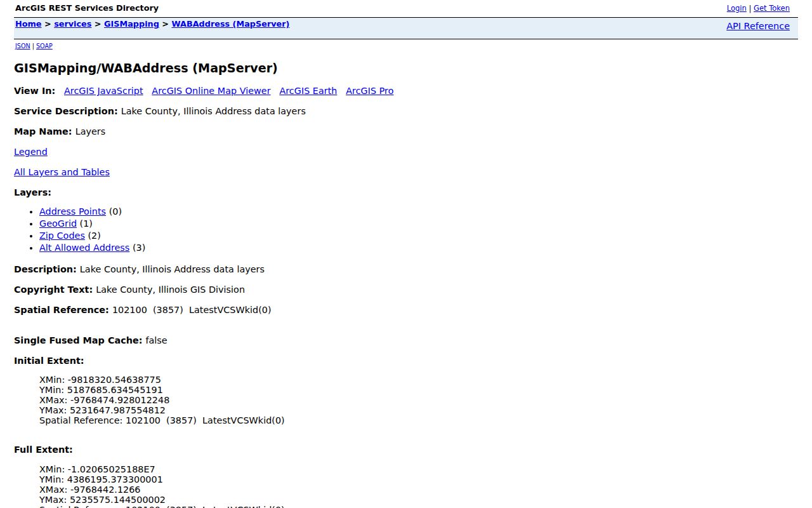This screenshot has width=812, height=508.
Task: Open the Zip Codes layer
Action: (62, 236)
